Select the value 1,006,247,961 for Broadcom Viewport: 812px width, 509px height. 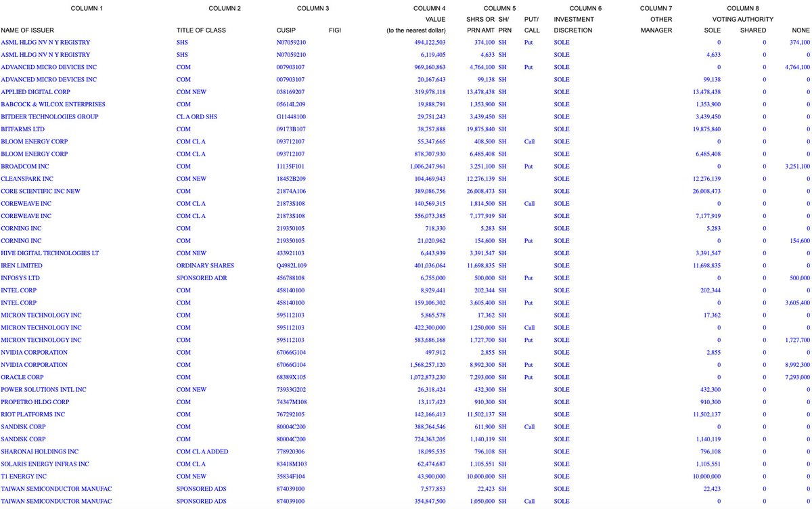(426, 166)
